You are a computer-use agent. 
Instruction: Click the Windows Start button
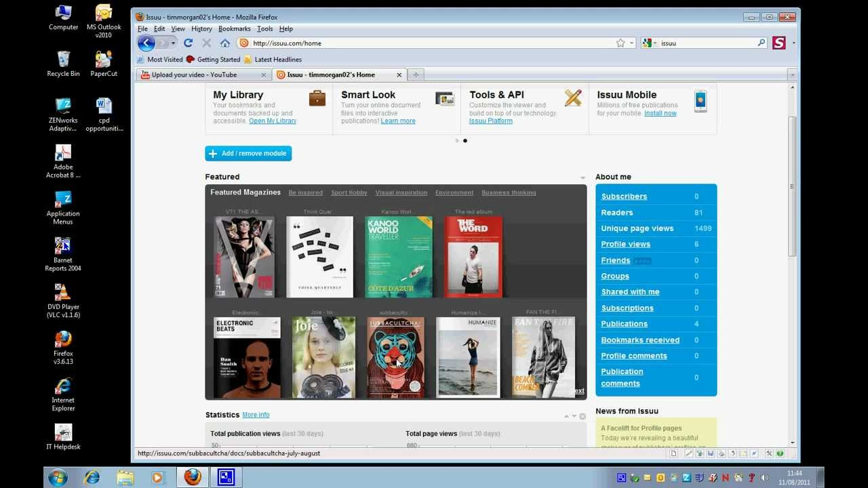click(58, 477)
